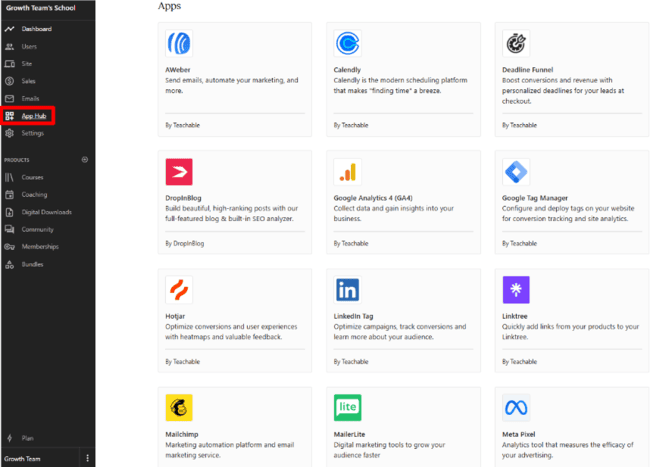Viewport: 650px width, 467px height.
Task: Click the Digital Downloads file icon
Action: [x=10, y=212]
